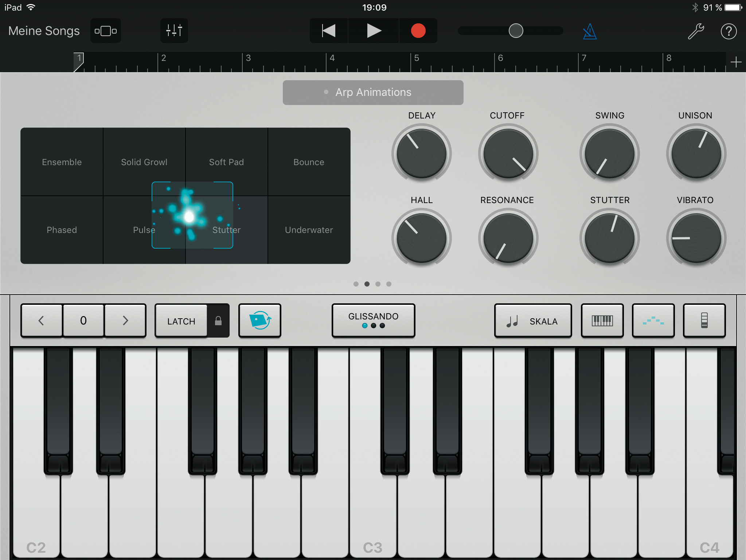746x560 pixels.
Task: Expand the Arp Animations sound selector
Action: point(373,93)
